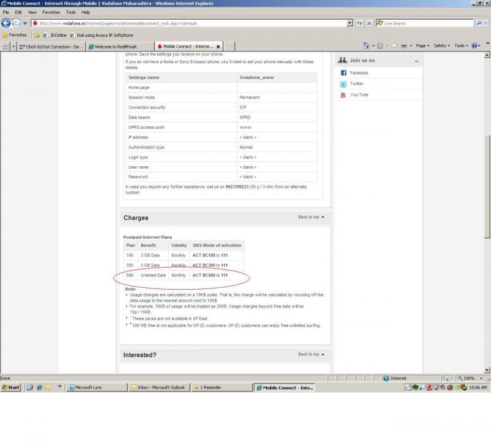Click the search magnifier button
The height and width of the screenshot is (448, 491).
(x=479, y=23)
